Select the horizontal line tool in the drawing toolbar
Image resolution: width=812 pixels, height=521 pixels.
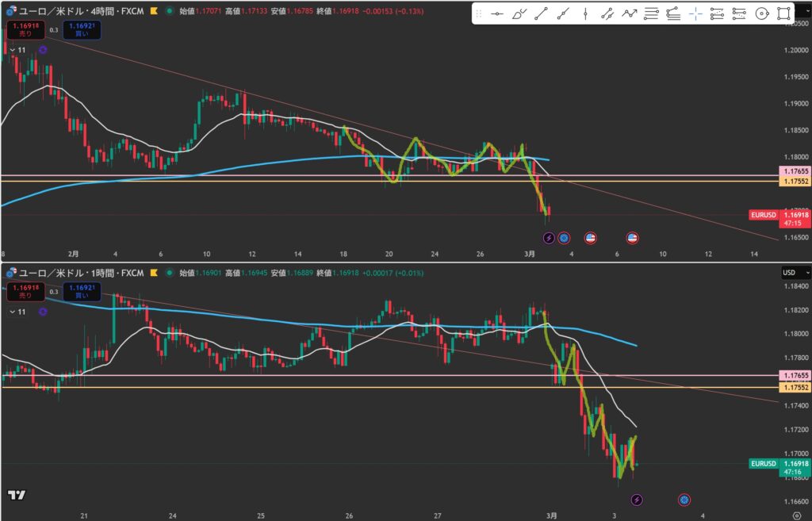tap(497, 13)
